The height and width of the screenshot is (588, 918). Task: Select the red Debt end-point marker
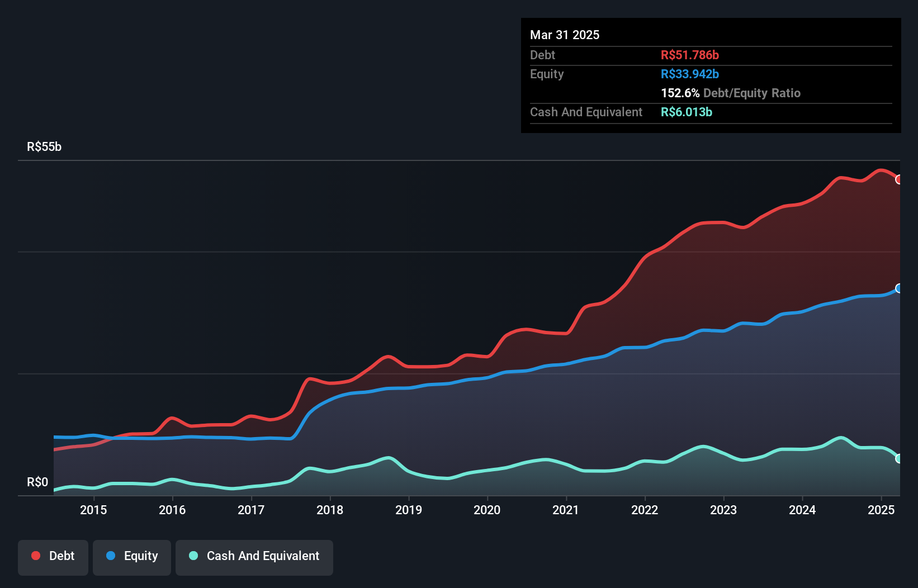tap(899, 179)
